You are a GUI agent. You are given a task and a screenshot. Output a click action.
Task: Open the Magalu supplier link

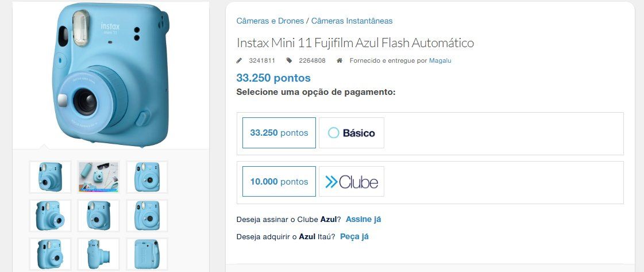click(440, 60)
